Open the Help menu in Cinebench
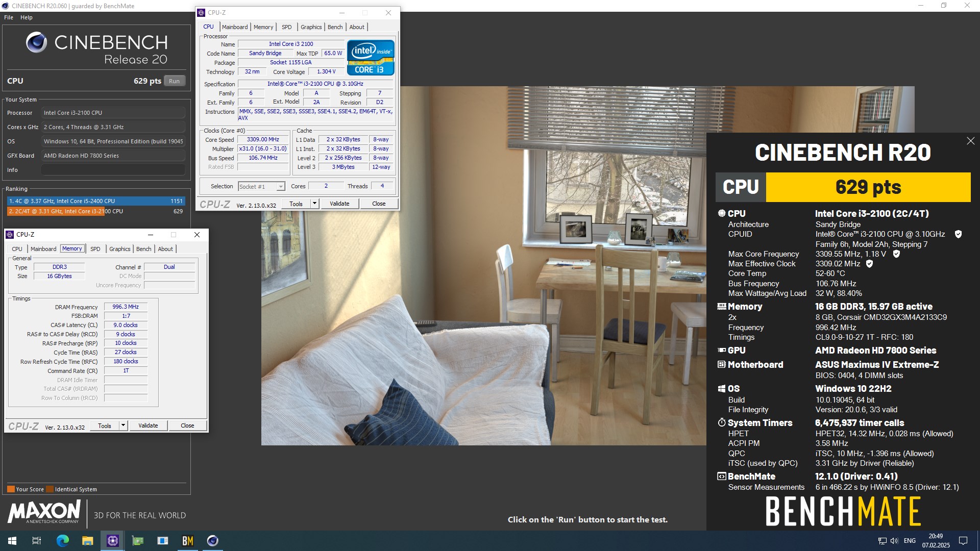Viewport: 980px width, 551px height. pyautogui.click(x=27, y=17)
